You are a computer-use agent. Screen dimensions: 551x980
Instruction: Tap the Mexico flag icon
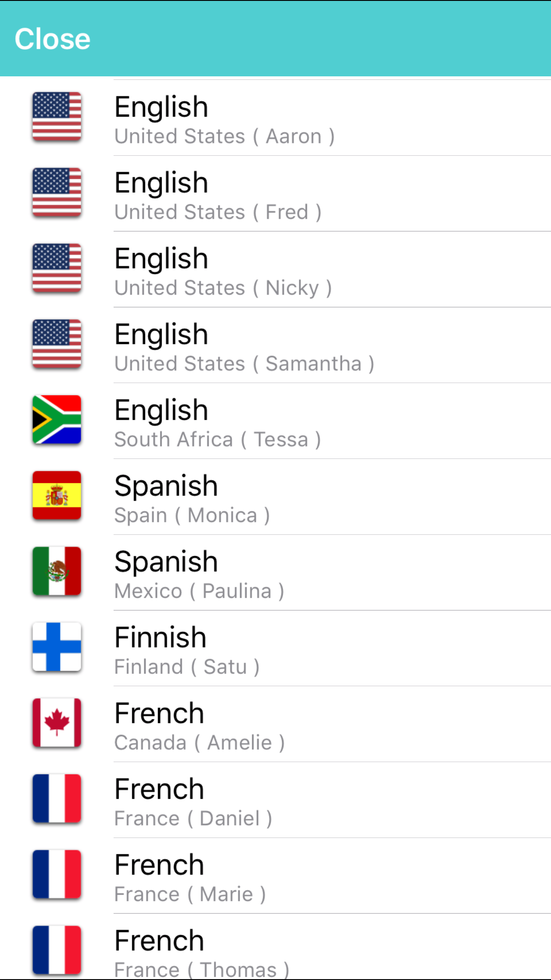57,572
